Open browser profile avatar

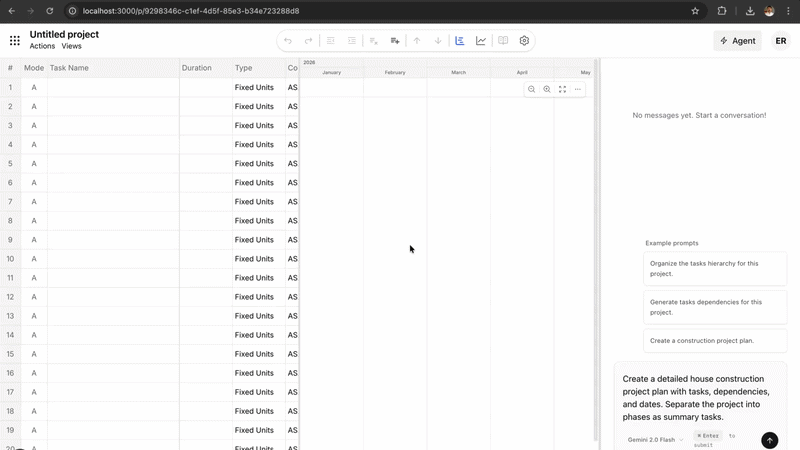pos(769,11)
